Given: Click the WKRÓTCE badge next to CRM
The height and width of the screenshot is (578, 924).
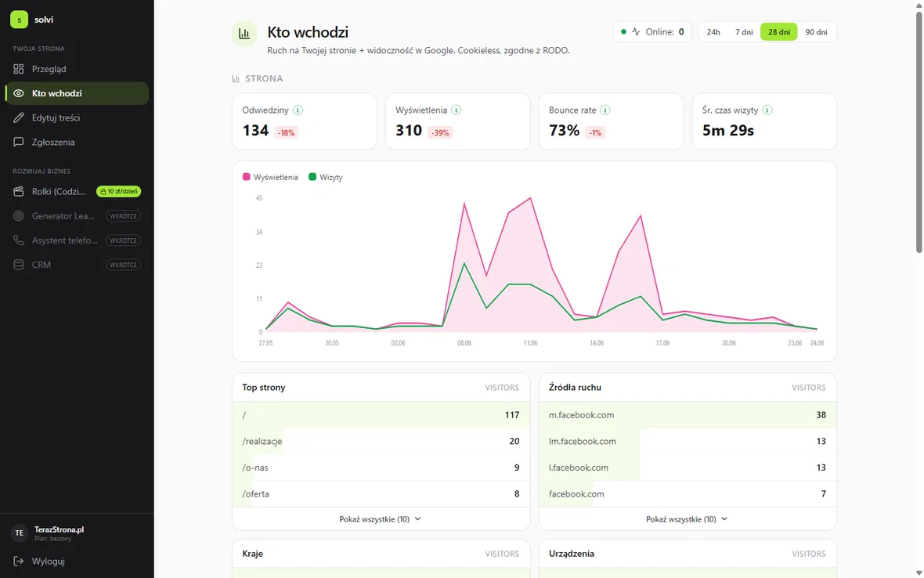Looking at the screenshot, I should pyautogui.click(x=123, y=265).
